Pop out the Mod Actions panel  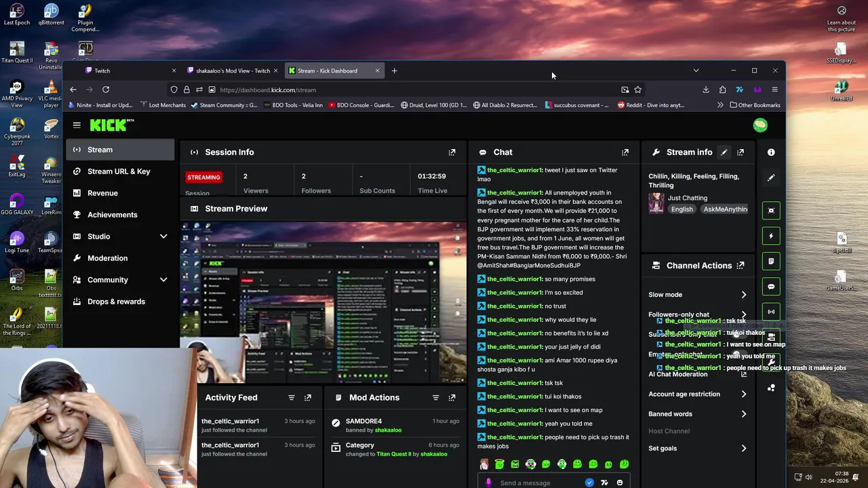452,398
